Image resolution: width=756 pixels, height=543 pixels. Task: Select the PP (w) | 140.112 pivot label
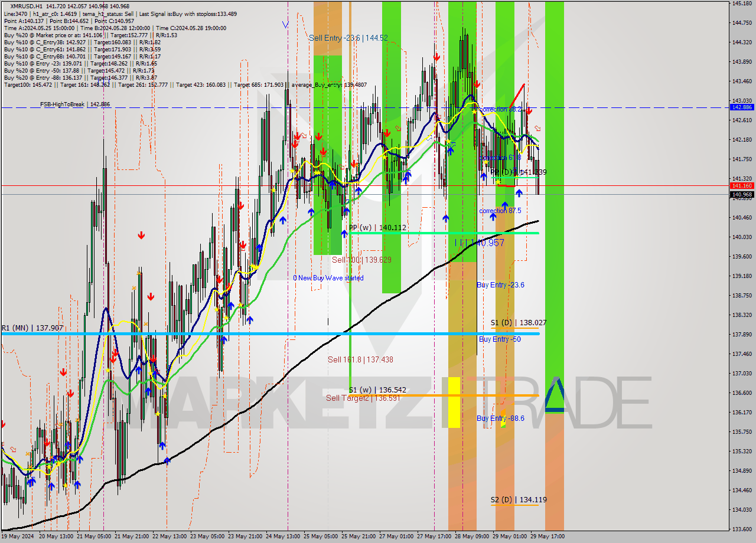pyautogui.click(x=377, y=227)
